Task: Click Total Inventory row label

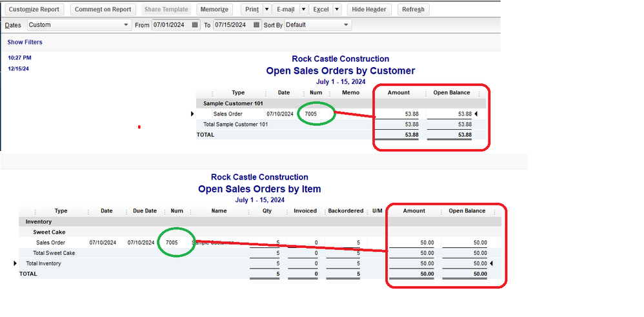Action: (43, 263)
